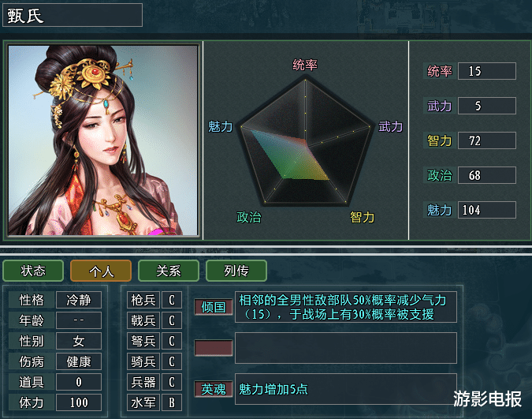Click the 武力 value field showing 5
The width and height of the screenshot is (532, 419).
coord(487,106)
